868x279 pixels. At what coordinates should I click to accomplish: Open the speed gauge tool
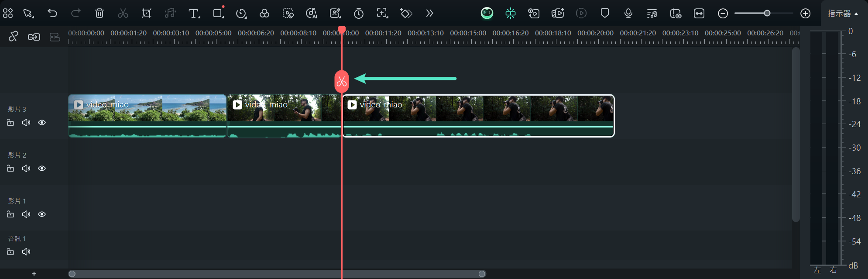241,14
